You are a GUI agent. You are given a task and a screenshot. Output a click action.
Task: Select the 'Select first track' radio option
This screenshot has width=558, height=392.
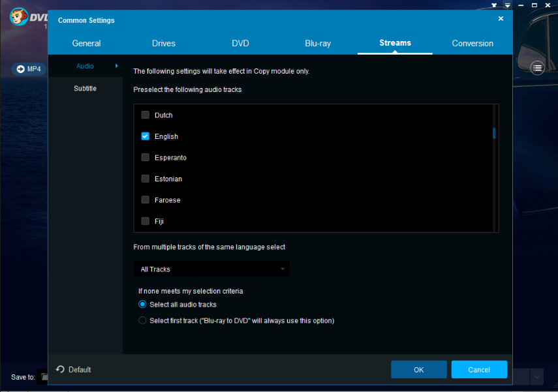pos(143,320)
